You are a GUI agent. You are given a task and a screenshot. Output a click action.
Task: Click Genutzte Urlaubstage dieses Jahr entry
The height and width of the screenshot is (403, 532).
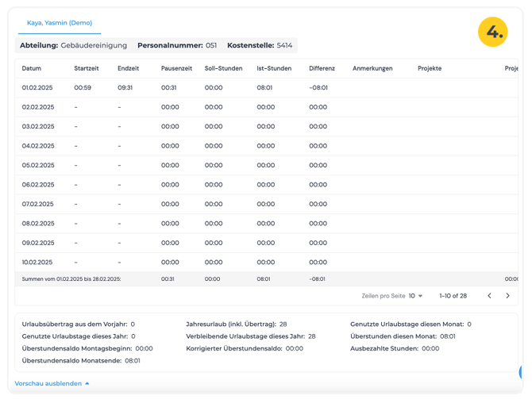(79, 336)
